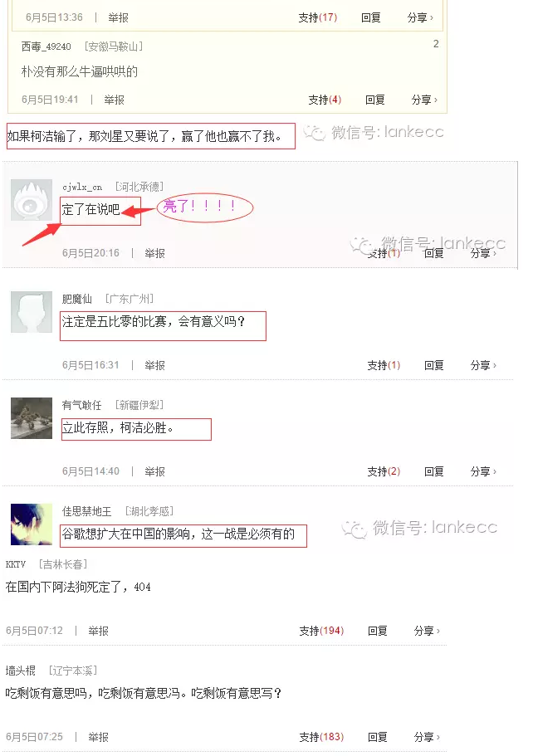Click 回复 under 墙头棍's comment
The height and width of the screenshot is (756, 533).
coord(377,737)
